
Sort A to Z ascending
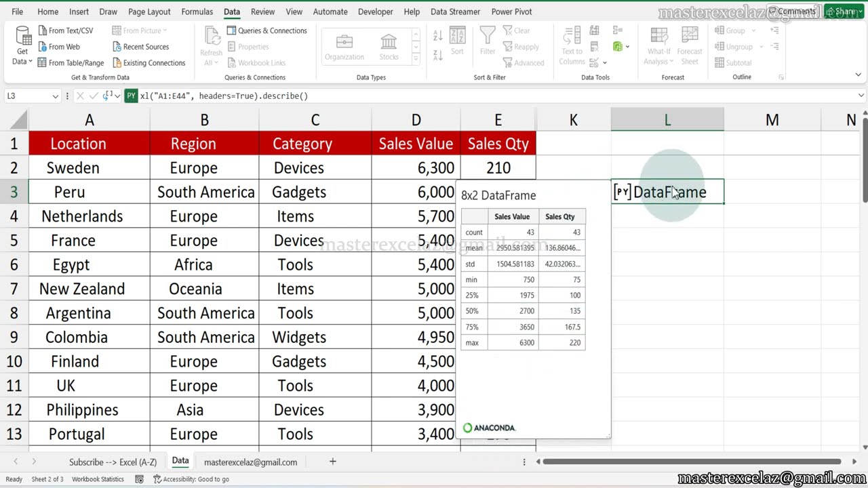(x=438, y=35)
